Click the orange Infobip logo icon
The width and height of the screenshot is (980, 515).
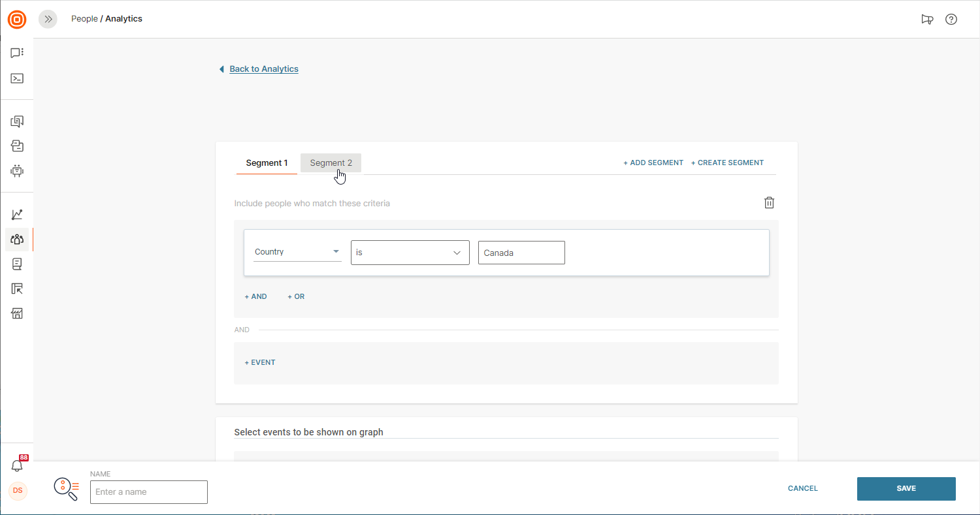[17, 20]
